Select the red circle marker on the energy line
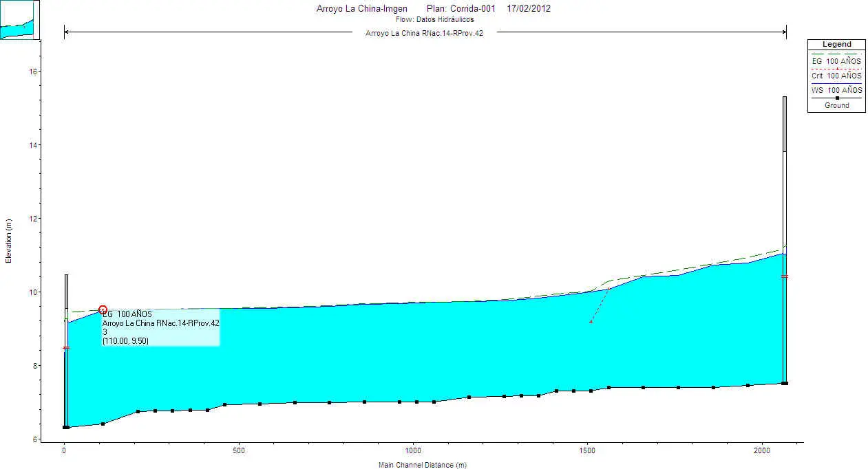The height and width of the screenshot is (469, 868). click(103, 309)
